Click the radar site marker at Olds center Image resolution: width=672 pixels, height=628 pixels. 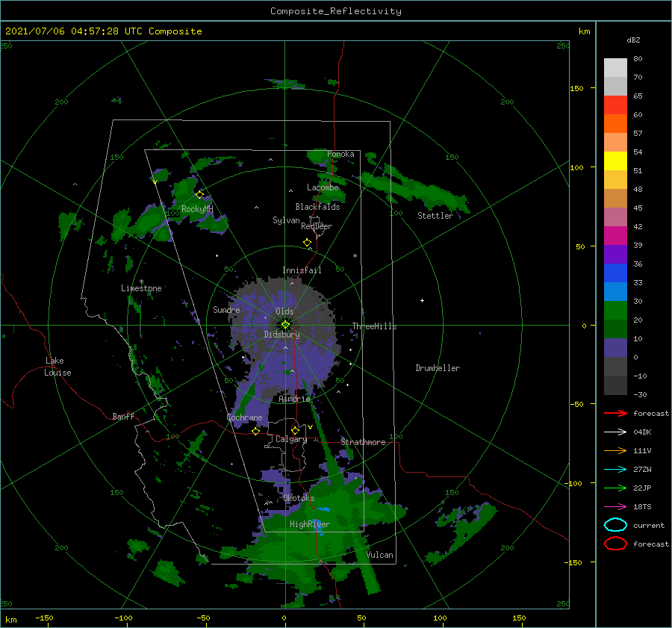[x=285, y=325]
